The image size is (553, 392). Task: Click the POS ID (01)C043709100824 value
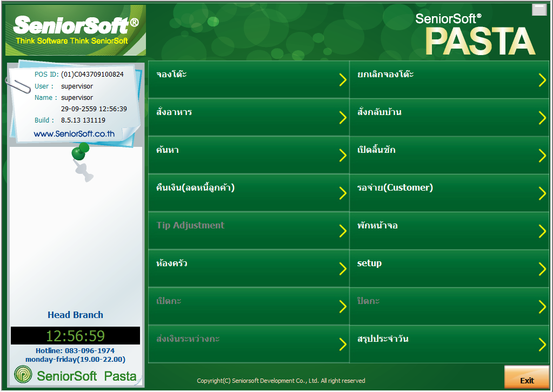92,75
